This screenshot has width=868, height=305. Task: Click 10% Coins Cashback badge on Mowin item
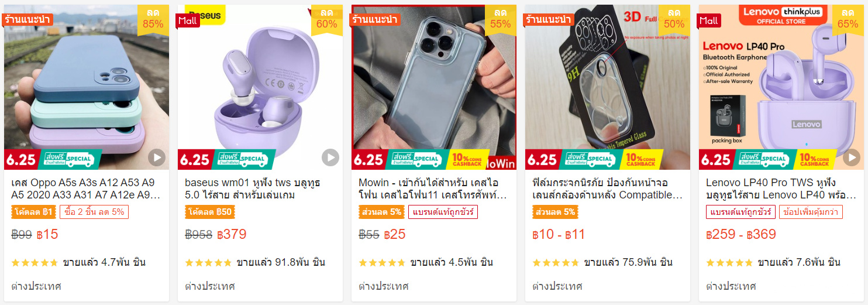pyautogui.click(x=466, y=159)
